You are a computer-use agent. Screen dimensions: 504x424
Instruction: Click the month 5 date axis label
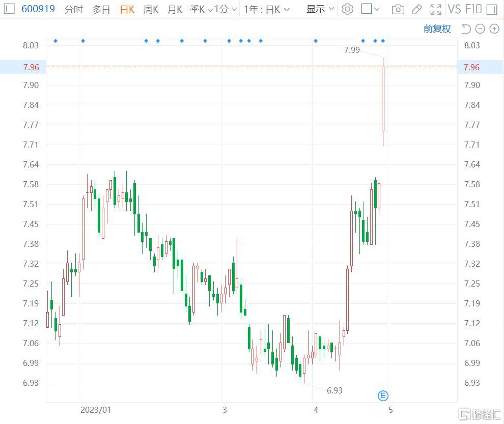390,410
